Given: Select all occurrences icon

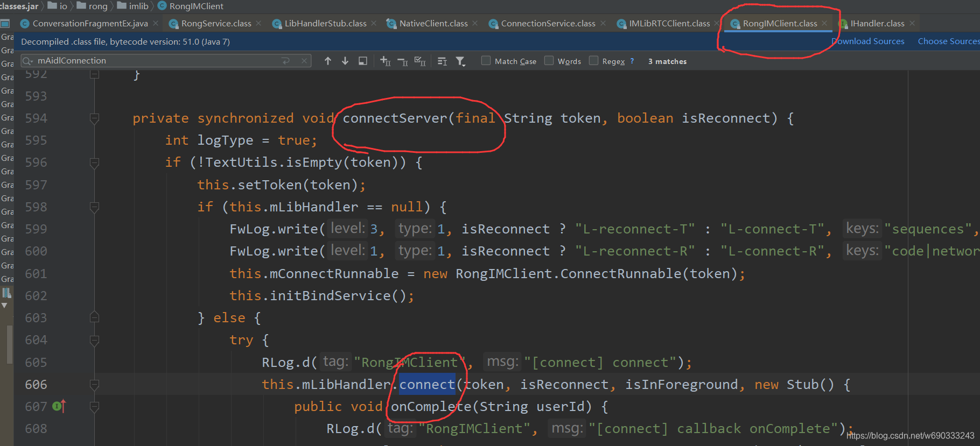Looking at the screenshot, I should [x=420, y=61].
